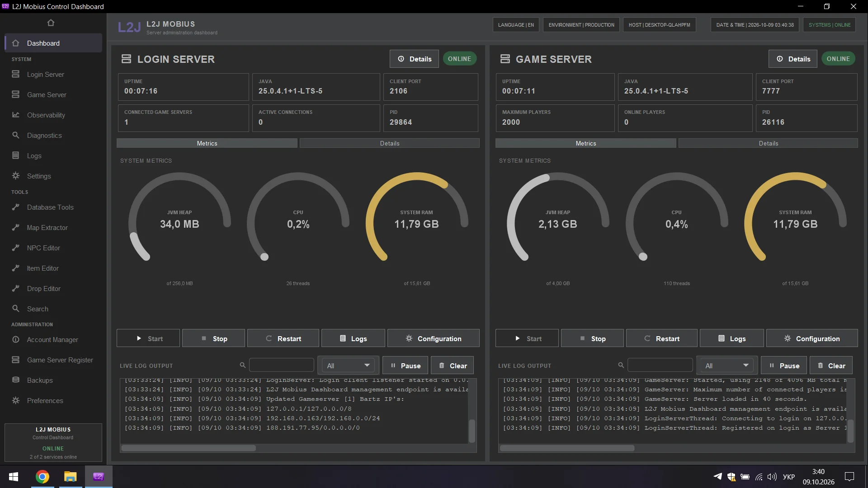
Task: Click the Game Server log filter field
Action: pyautogui.click(x=660, y=365)
